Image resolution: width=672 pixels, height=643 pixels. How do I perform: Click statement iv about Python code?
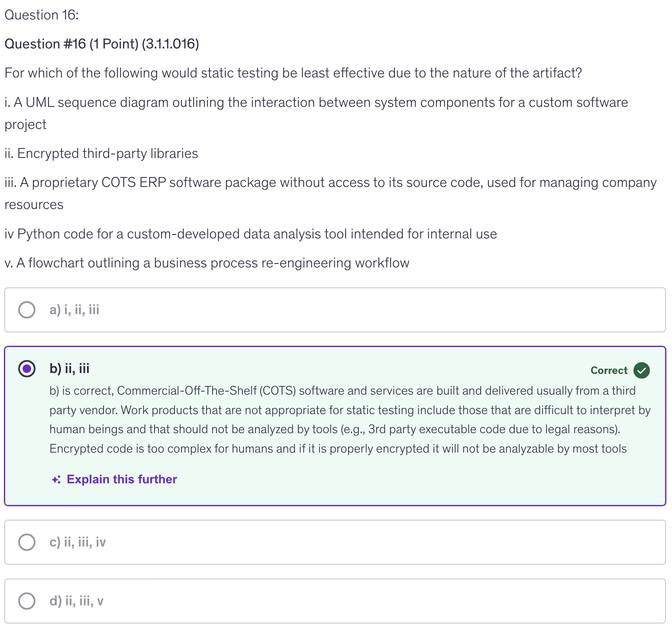(x=251, y=234)
